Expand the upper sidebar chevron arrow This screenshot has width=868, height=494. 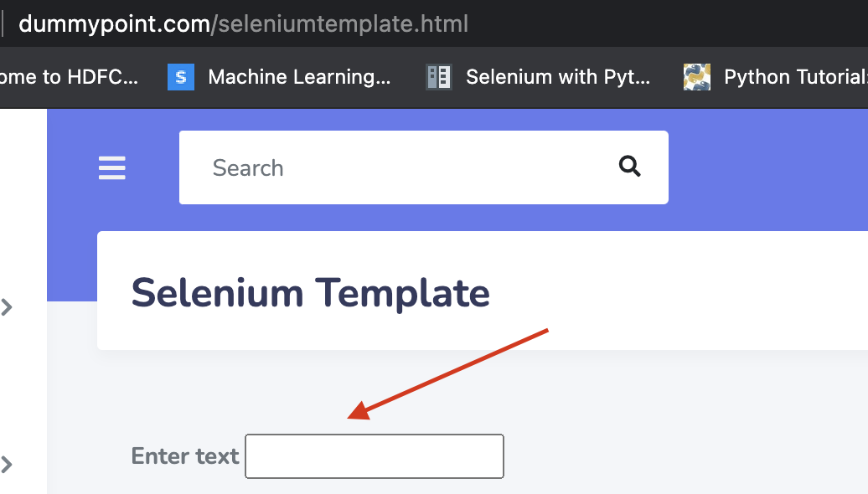[x=8, y=307]
